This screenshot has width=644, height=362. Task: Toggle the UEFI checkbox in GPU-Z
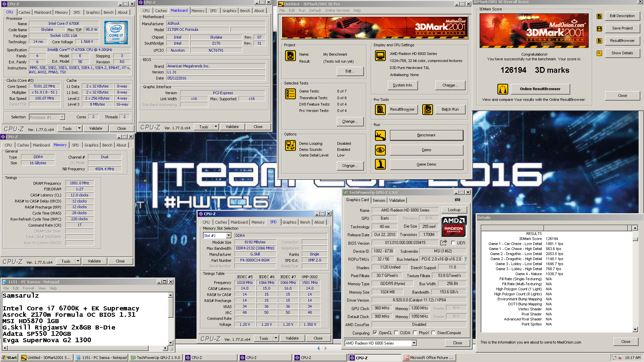point(453,243)
